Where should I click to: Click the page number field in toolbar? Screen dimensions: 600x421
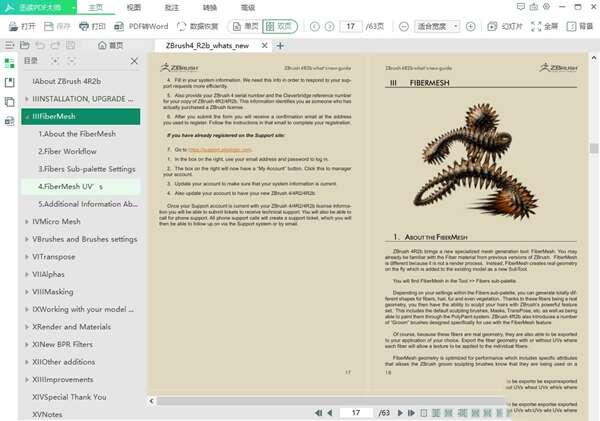(351, 26)
